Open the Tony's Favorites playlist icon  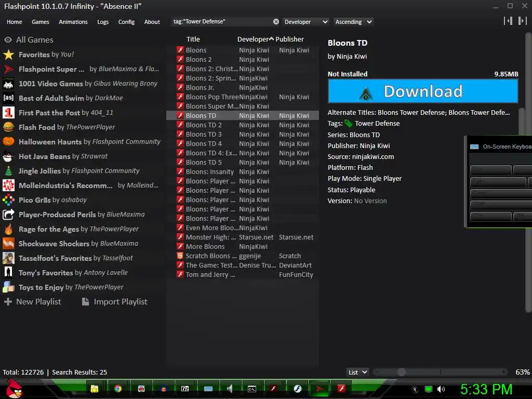(x=8, y=273)
